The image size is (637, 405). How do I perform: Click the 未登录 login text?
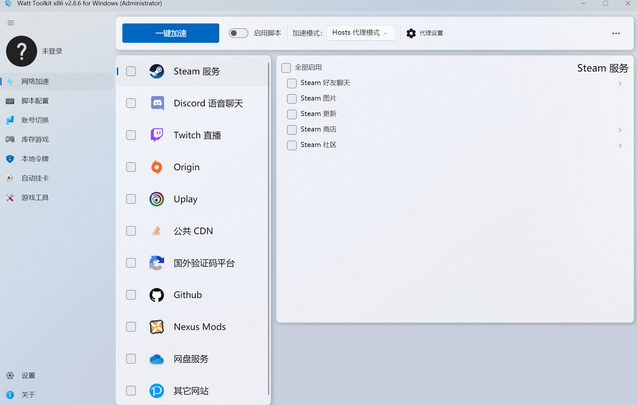(x=52, y=51)
